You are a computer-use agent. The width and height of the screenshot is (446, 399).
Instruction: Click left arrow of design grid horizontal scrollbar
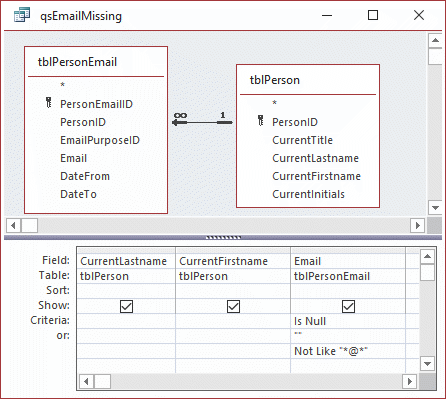coord(86,381)
